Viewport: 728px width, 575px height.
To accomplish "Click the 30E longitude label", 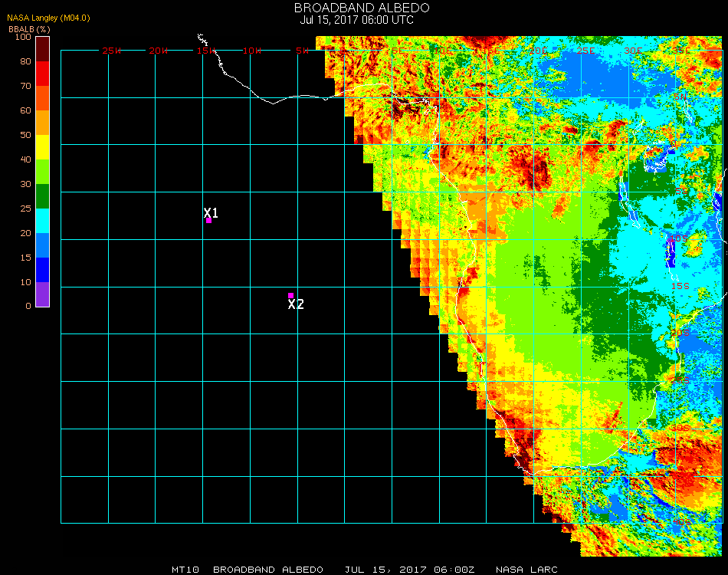I will [x=633, y=51].
